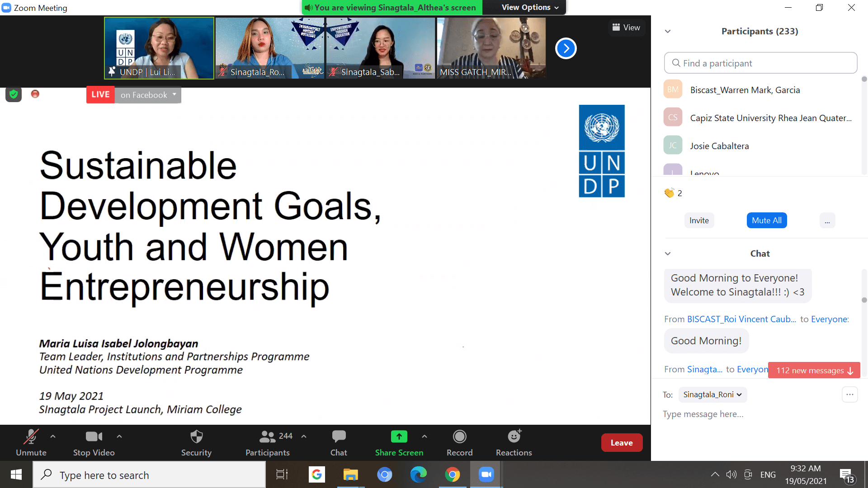Open Google Chrome from taskbar
The width and height of the screenshot is (868, 488).
[452, 475]
